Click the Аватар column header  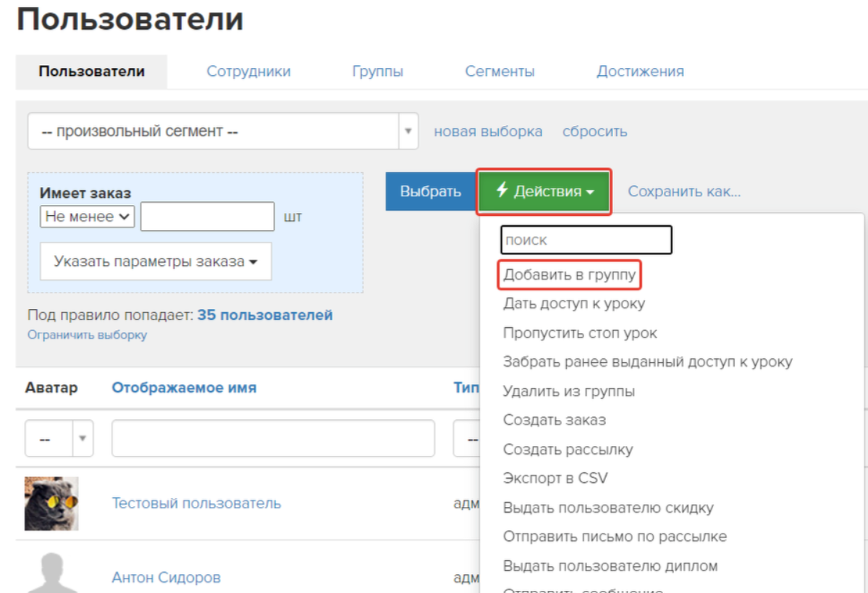(51, 387)
